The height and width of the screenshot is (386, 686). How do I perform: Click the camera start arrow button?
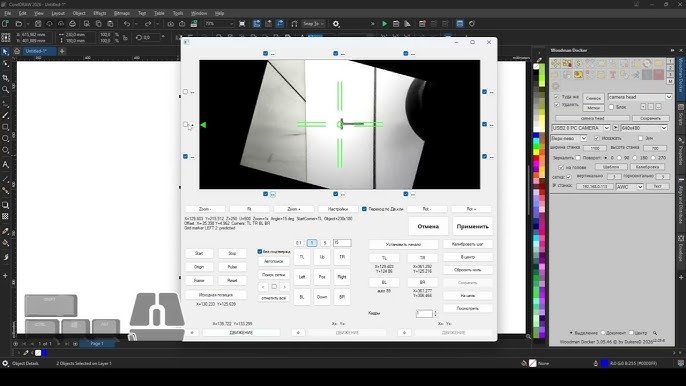[615, 128]
